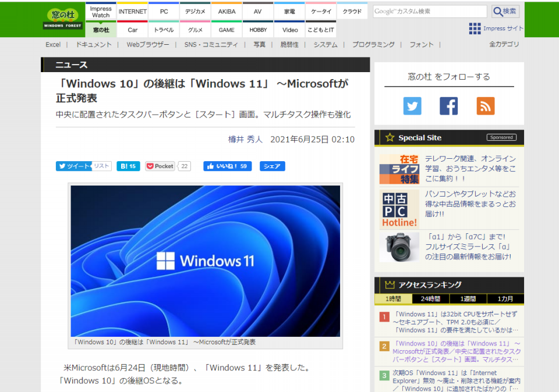Open the 脆弱性 category link

click(x=289, y=45)
